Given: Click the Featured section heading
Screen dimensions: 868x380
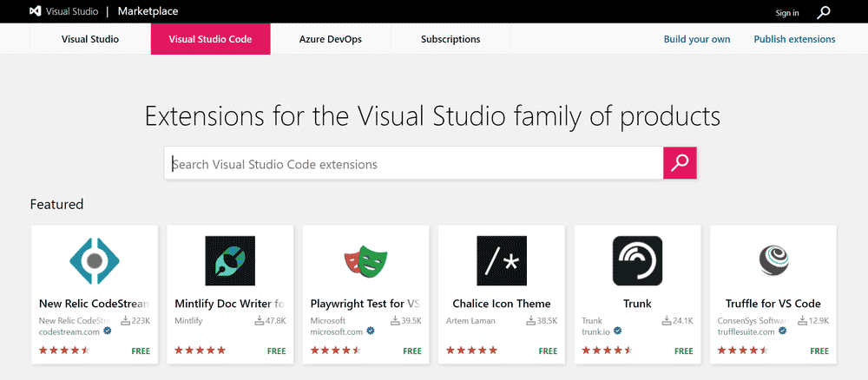Looking at the screenshot, I should pyautogui.click(x=56, y=204).
